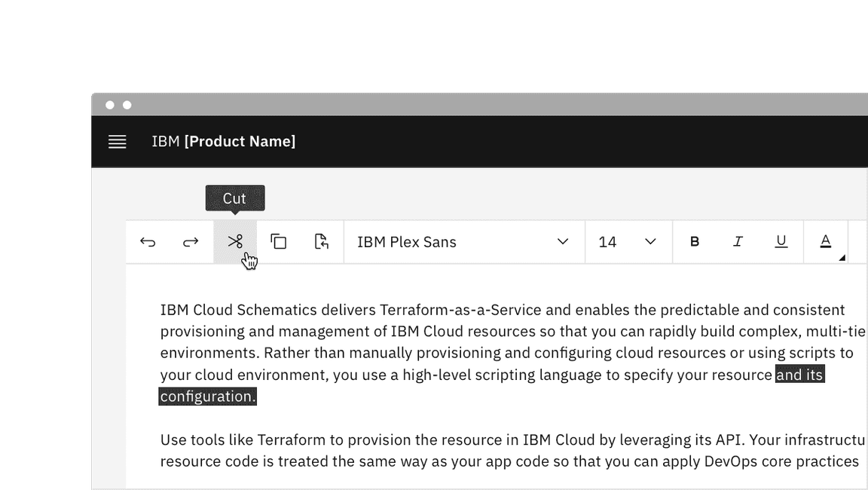Open the font size 14 dropdown
The image size is (868, 490).
(x=628, y=241)
